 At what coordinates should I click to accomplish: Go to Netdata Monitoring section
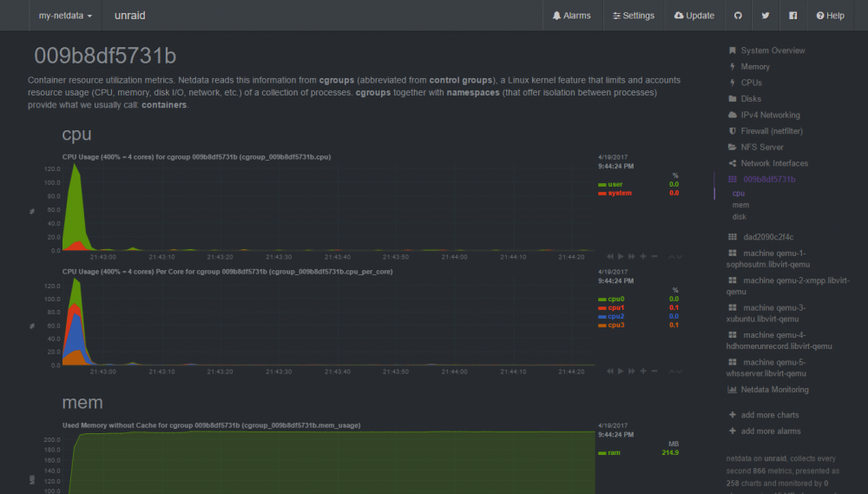pyautogui.click(x=774, y=390)
